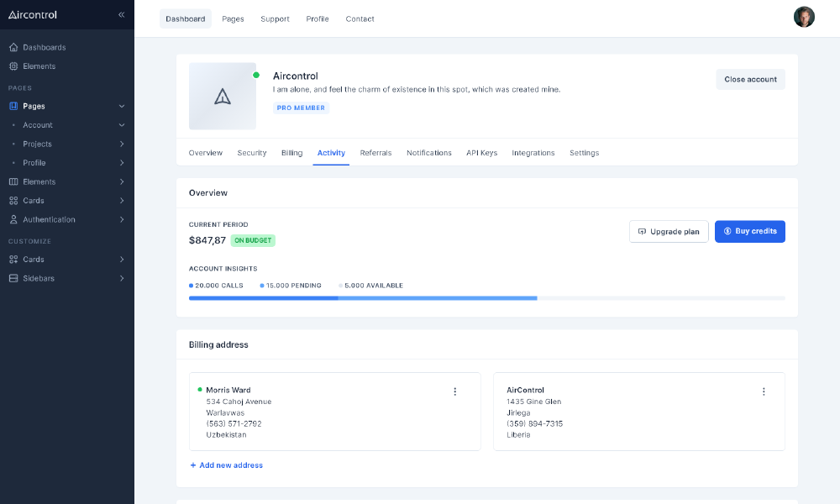Image resolution: width=840 pixels, height=504 pixels.
Task: Open the kebab menu on AirControl address
Action: (764, 391)
